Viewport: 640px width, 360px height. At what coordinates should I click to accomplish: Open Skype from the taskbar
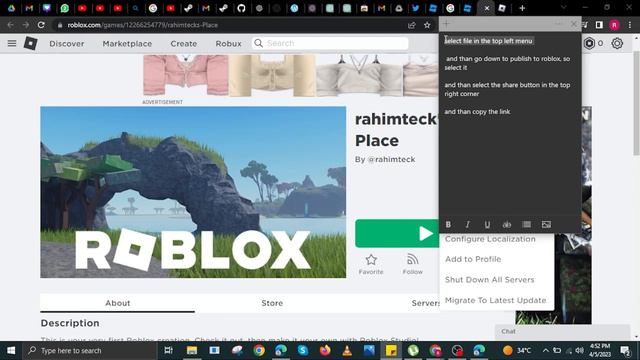point(302,351)
